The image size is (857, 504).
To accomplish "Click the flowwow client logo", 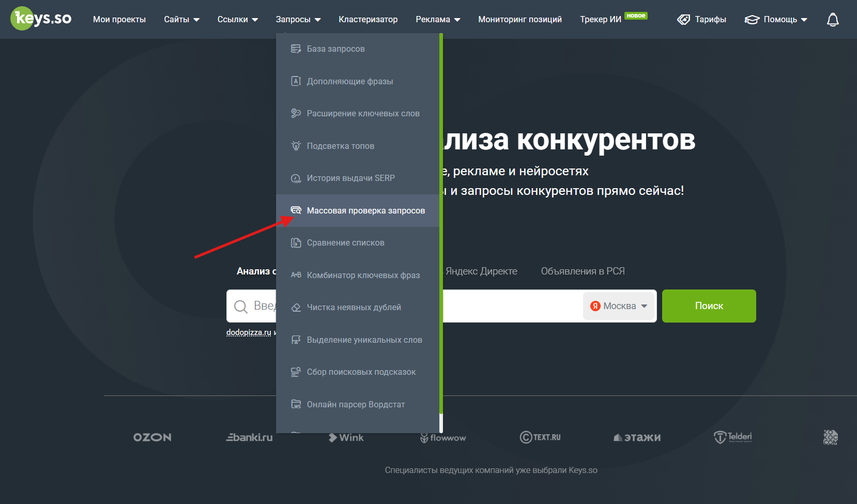I will (x=443, y=438).
